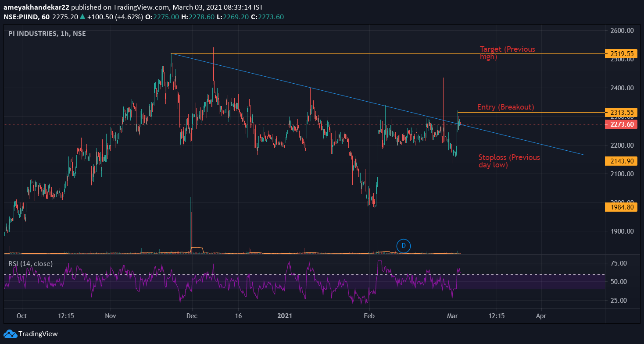Click the '2021' label on time axis
This screenshot has height=344, width=644.
click(x=285, y=316)
